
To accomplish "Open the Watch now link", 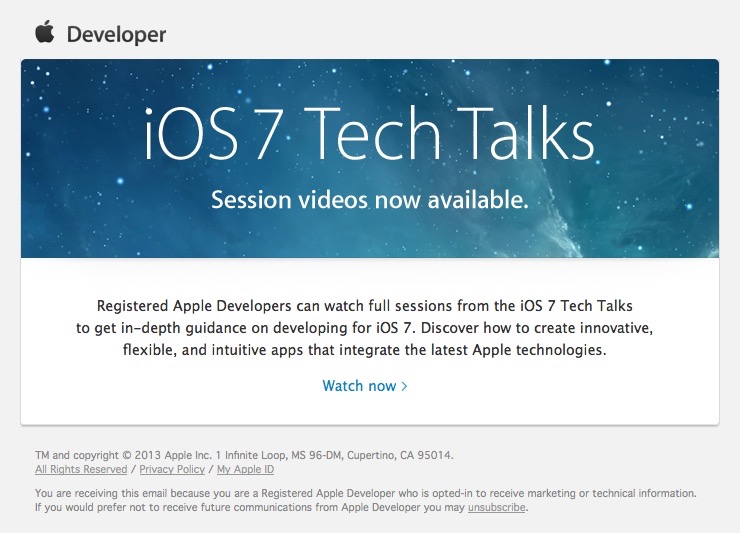I will [x=364, y=386].
